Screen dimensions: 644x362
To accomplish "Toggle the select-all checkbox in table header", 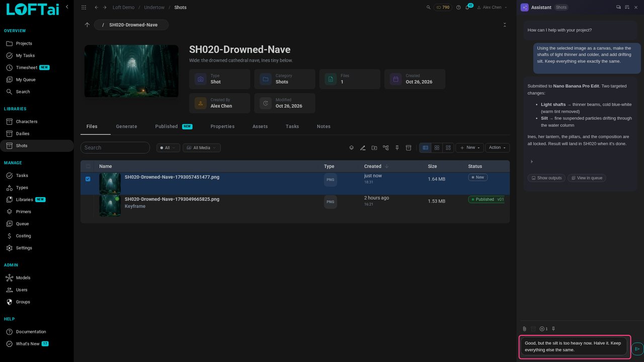I will coord(88,166).
